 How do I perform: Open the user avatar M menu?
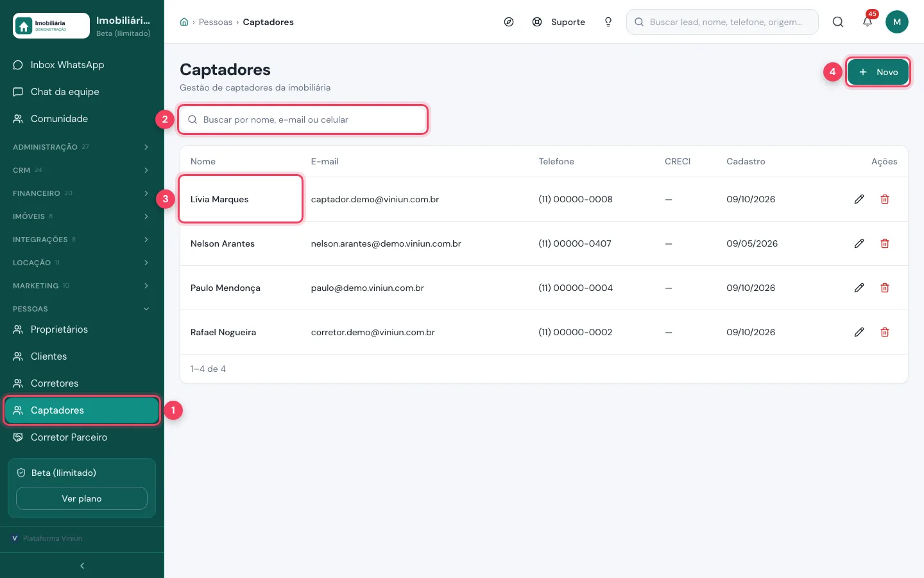[897, 22]
